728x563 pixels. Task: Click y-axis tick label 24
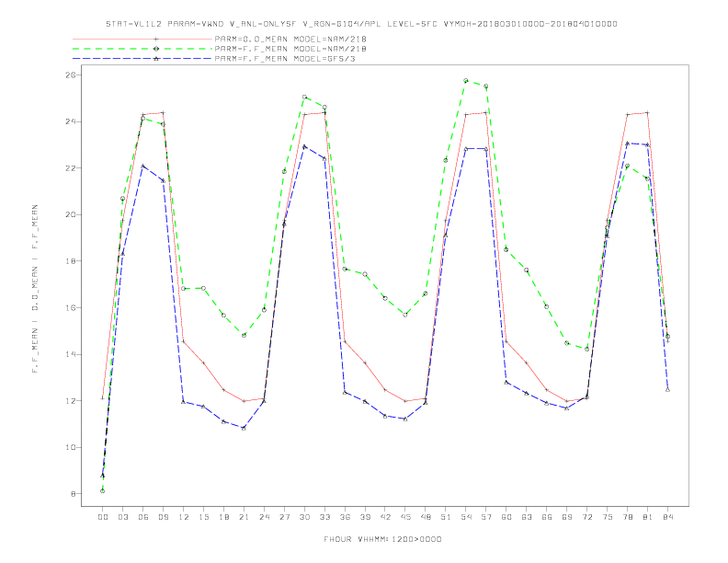click(73, 121)
